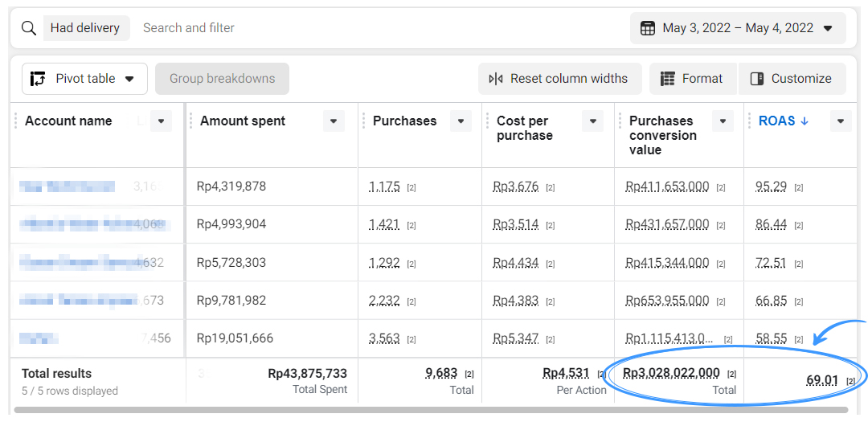Click the Group breakdowns button
Image resolution: width=868 pixels, height=426 pixels.
click(222, 79)
